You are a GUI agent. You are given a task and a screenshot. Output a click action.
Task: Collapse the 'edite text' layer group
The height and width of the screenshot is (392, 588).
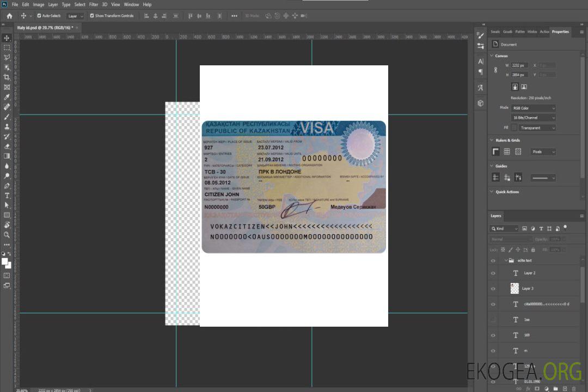pos(505,260)
